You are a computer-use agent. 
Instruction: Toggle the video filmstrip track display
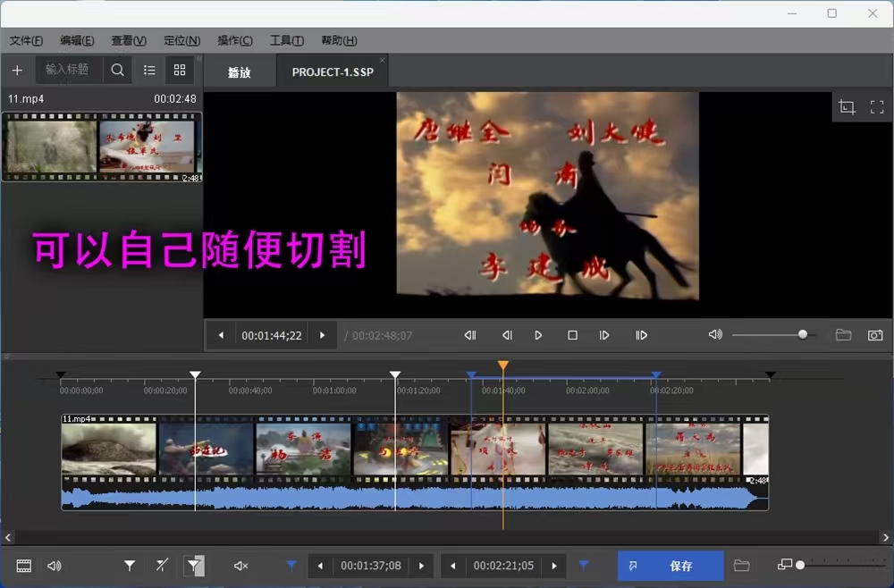(x=24, y=566)
